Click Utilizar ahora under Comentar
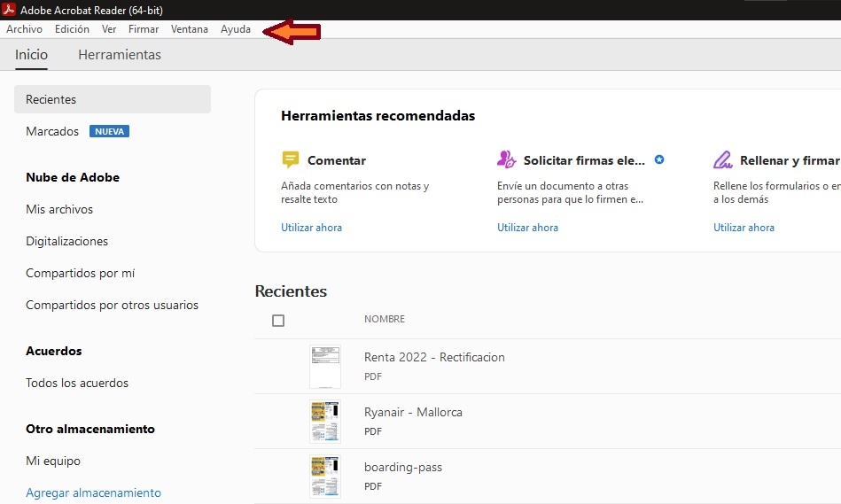841x504 pixels. 311,228
